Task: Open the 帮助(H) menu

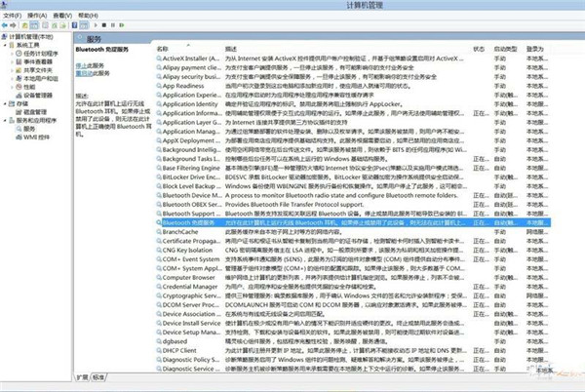Action: [88, 16]
